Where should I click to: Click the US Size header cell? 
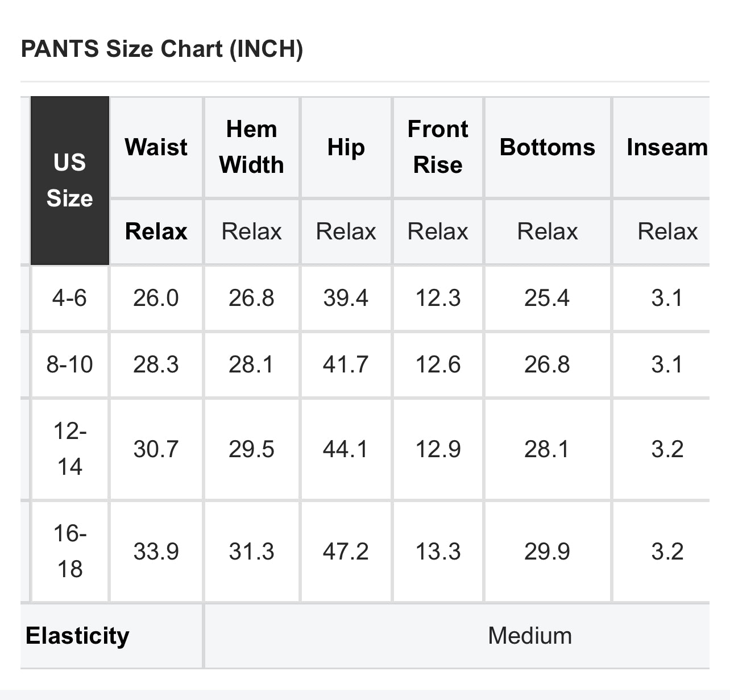pyautogui.click(x=69, y=180)
